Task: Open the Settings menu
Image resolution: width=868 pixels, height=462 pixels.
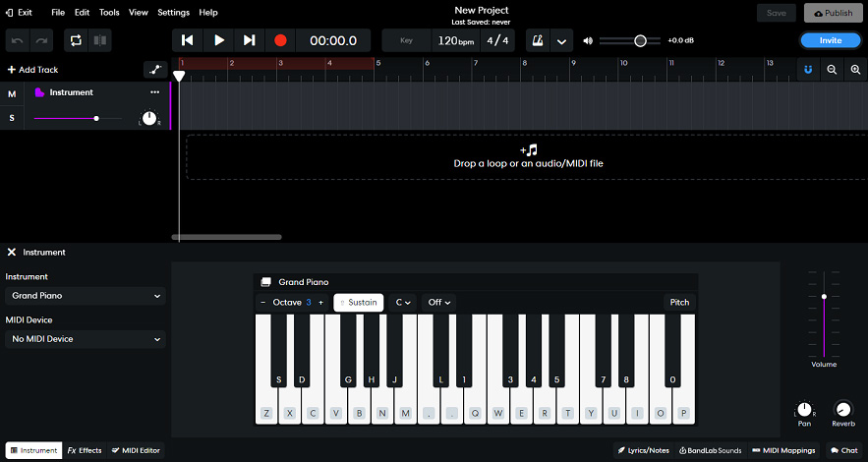Action: click(x=173, y=12)
